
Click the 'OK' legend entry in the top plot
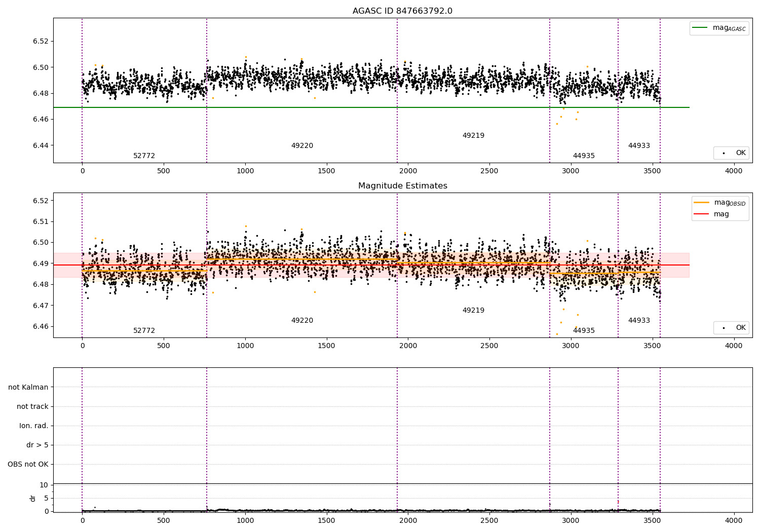click(x=731, y=153)
